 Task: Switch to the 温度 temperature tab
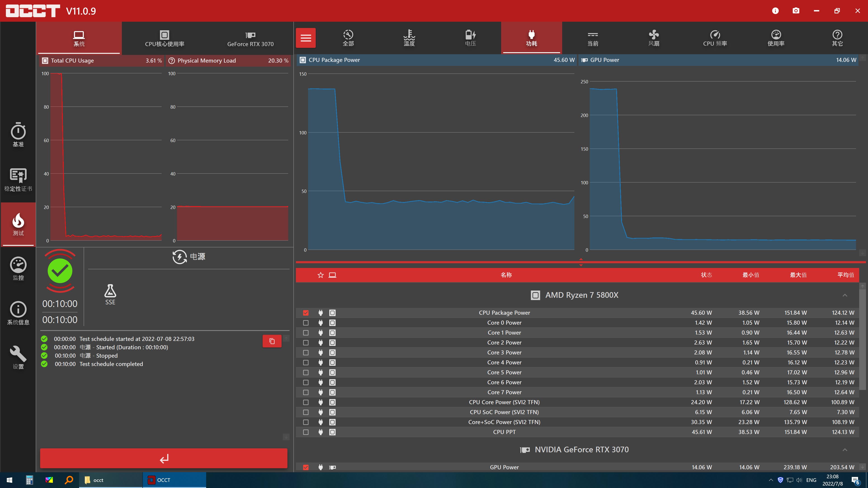tap(409, 38)
